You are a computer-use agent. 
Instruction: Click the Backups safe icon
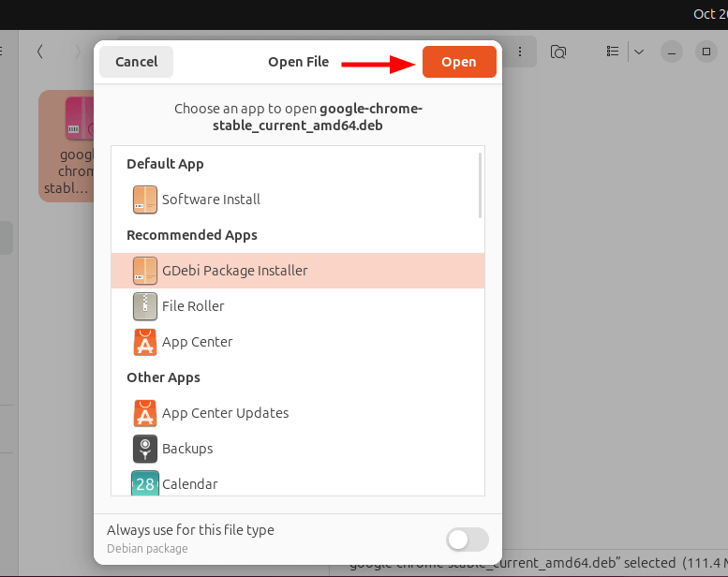coord(145,449)
